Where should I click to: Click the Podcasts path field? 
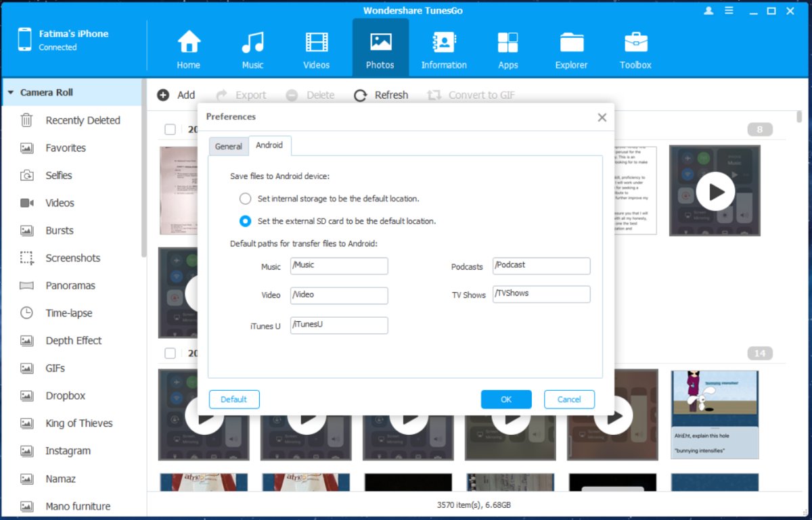tap(541, 266)
